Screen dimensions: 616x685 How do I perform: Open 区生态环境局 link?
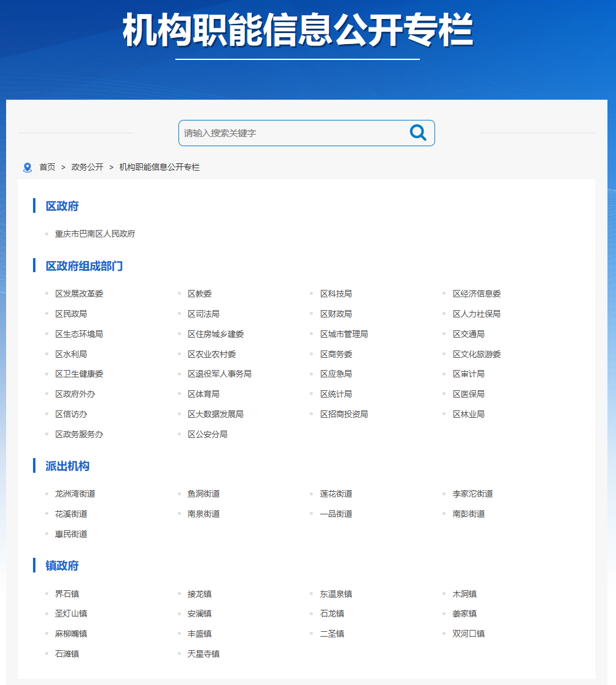click(x=79, y=334)
